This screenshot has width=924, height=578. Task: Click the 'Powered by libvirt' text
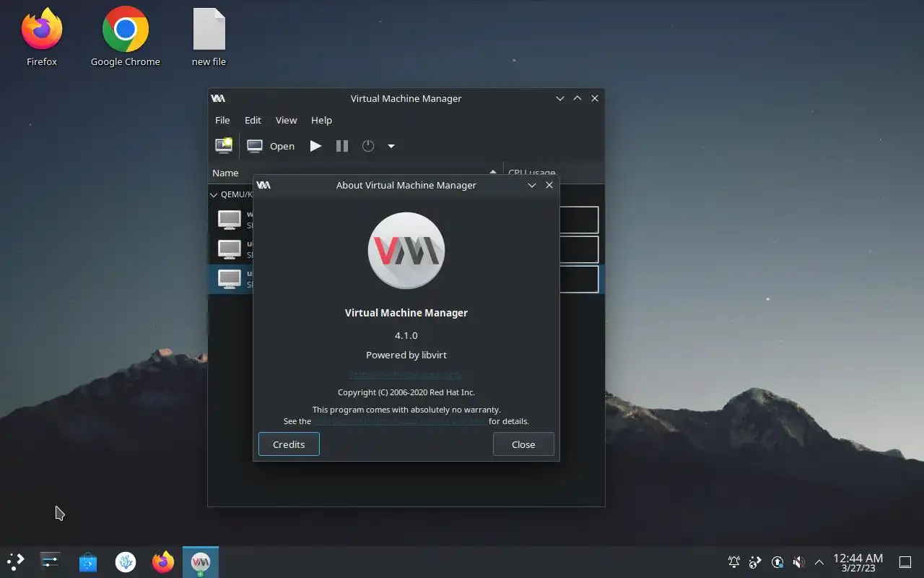coord(406,355)
